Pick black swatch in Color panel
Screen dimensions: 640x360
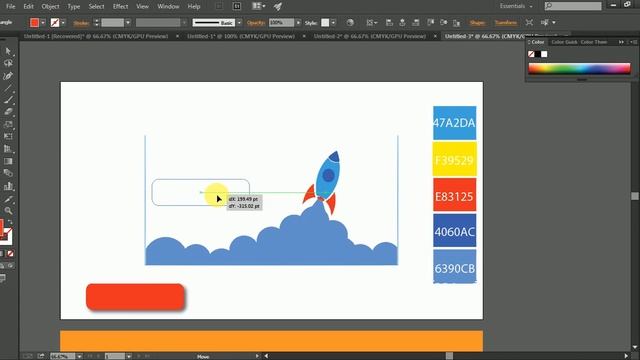[x=538, y=54]
